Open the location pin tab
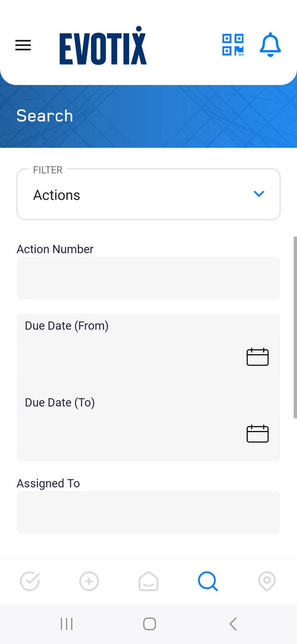This screenshot has width=297, height=644. [267, 581]
